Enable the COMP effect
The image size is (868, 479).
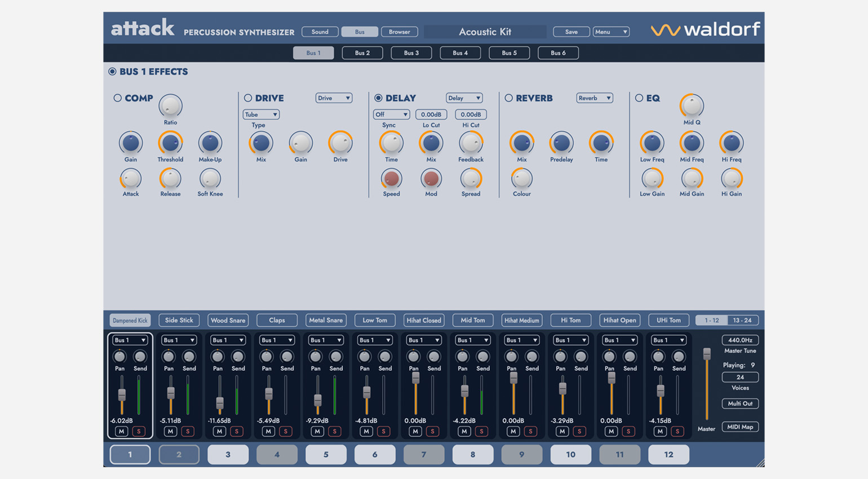click(118, 98)
